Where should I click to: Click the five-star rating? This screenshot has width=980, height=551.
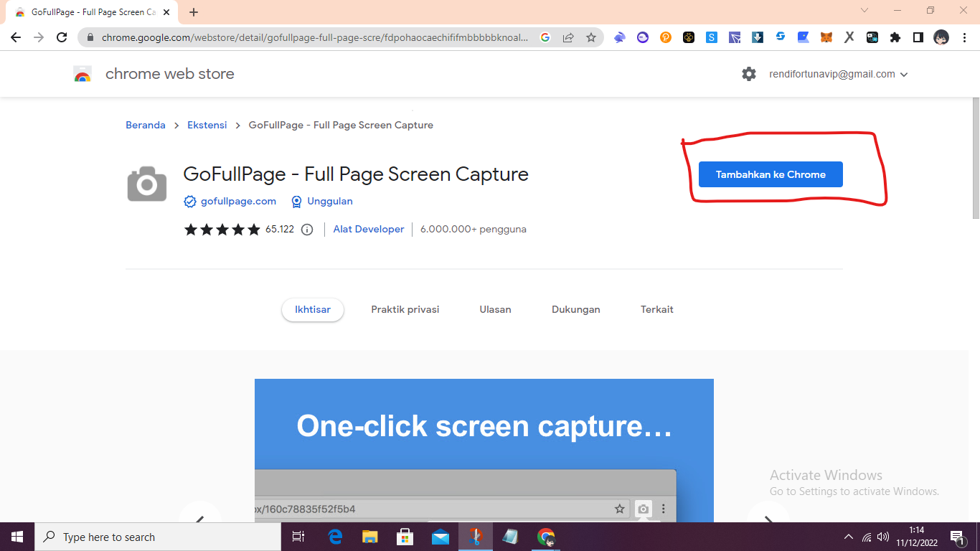click(222, 230)
